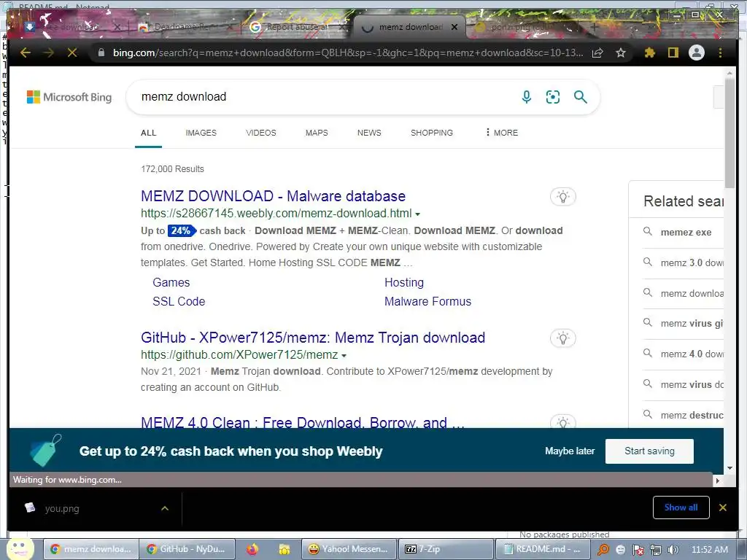Image resolution: width=747 pixels, height=560 pixels.
Task: Open the Chrome profile avatar
Action: (697, 52)
